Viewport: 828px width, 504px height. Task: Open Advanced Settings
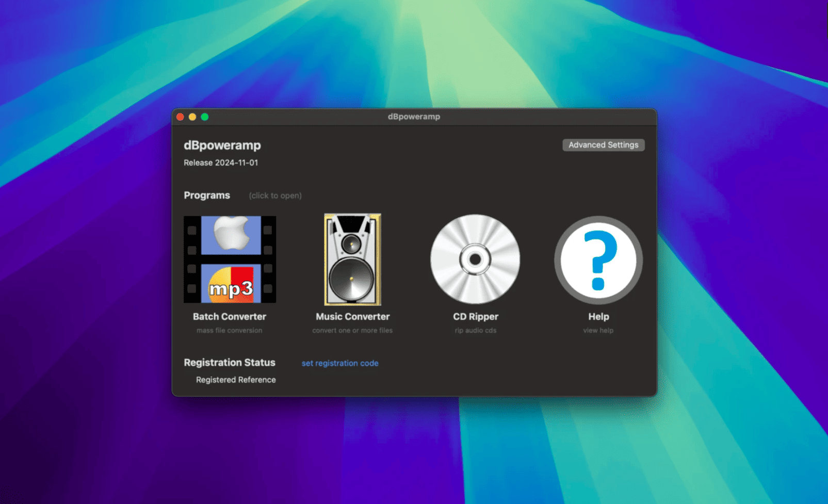[603, 145]
